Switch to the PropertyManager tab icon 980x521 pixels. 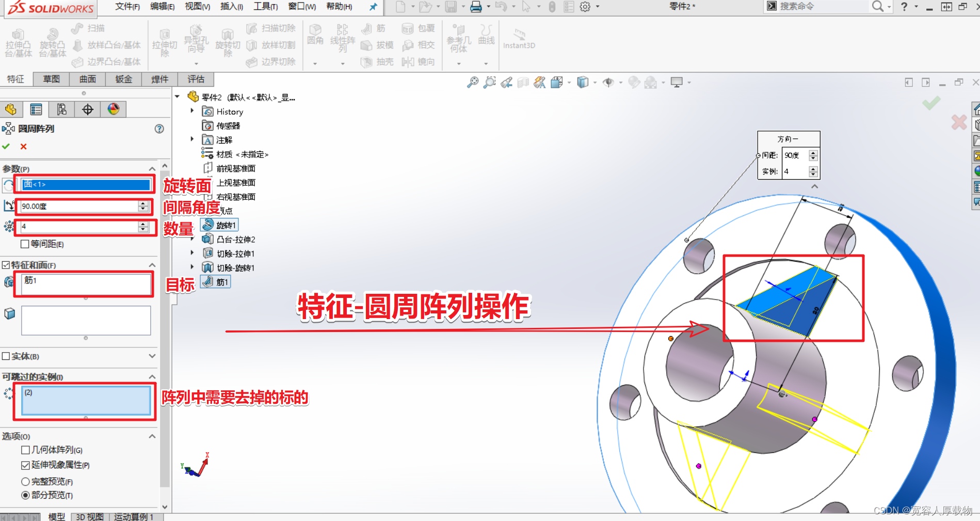coord(36,109)
